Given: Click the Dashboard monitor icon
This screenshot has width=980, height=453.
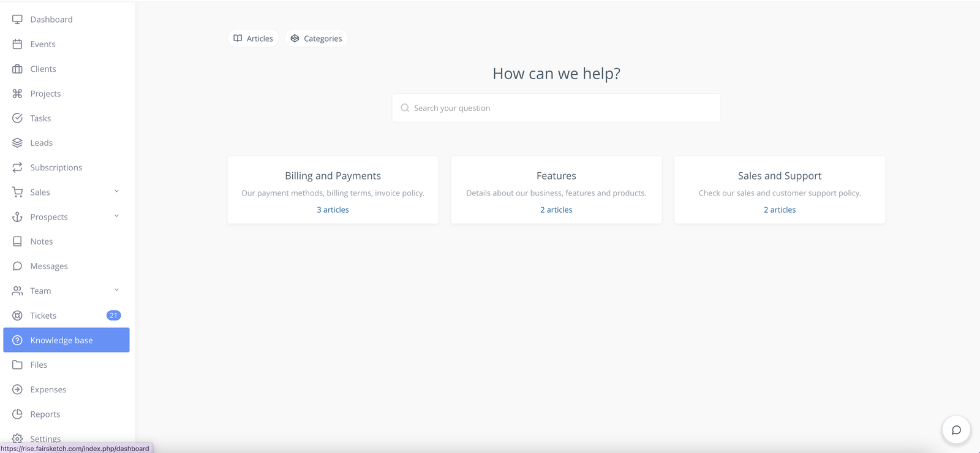Looking at the screenshot, I should click(17, 20).
